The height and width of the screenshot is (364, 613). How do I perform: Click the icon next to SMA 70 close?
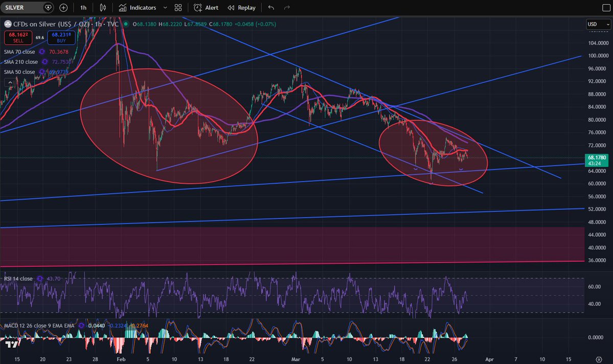(42, 52)
